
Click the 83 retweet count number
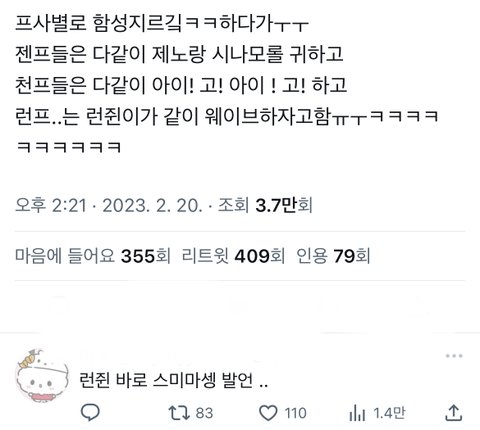click(204, 413)
